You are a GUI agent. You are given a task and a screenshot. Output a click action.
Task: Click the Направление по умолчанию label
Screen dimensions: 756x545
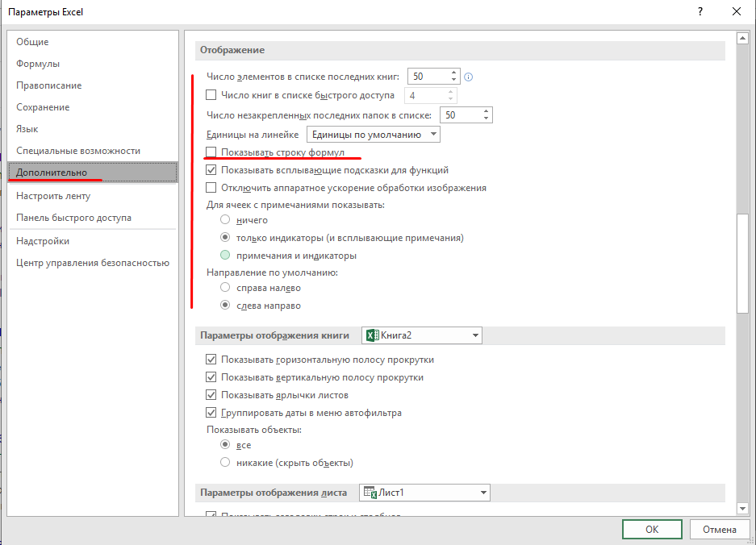272,272
